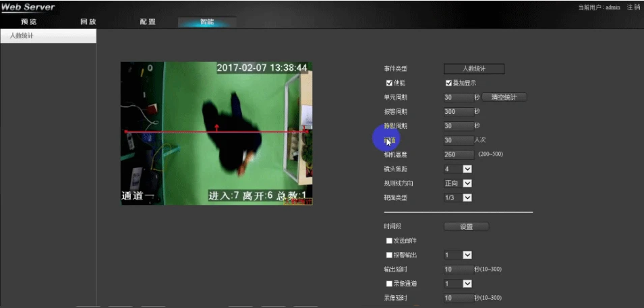This screenshot has width=644, height=308.
Task: Select the 智能 (Intelligent) tab
Action: [x=207, y=22]
